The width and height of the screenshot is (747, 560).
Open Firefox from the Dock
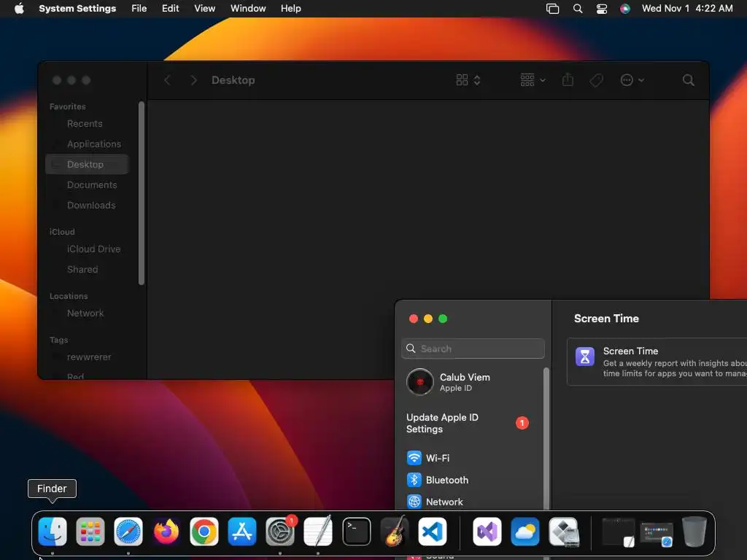(166, 532)
